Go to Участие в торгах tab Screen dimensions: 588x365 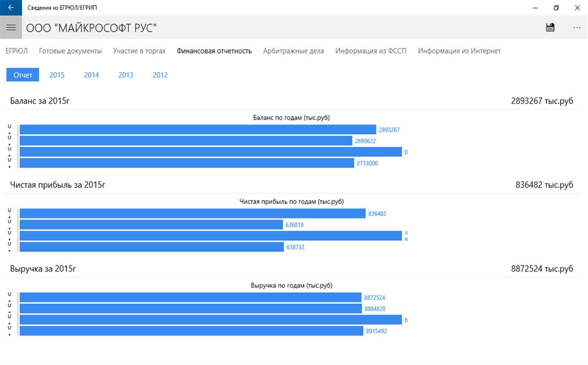pyautogui.click(x=139, y=51)
